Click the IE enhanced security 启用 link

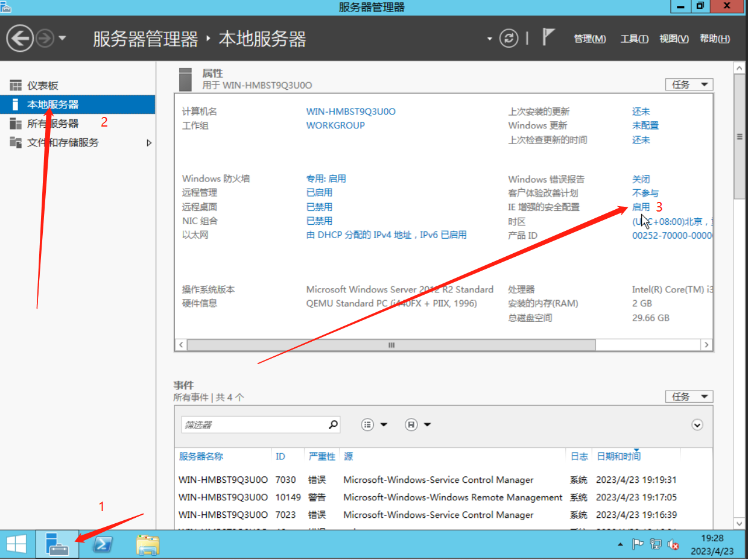tap(641, 207)
